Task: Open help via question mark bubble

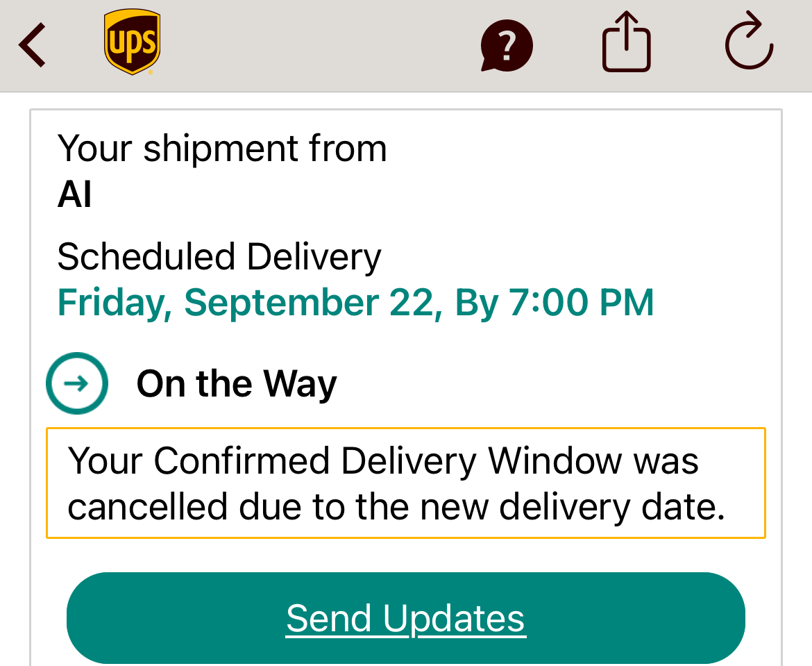Action: [507, 47]
